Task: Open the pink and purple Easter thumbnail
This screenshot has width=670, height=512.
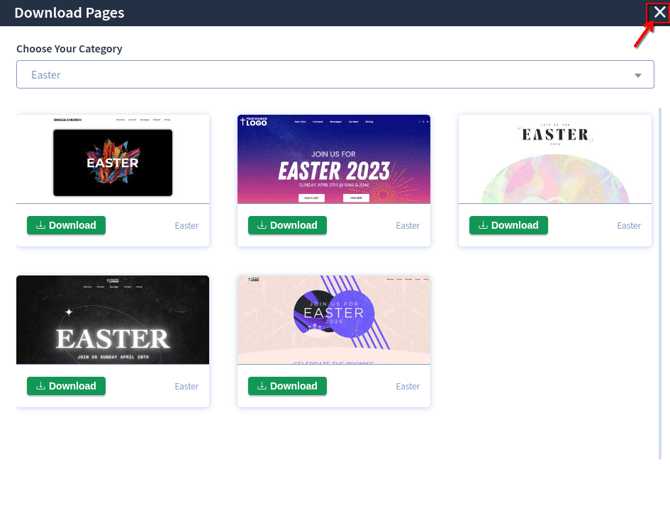Action: (333, 320)
